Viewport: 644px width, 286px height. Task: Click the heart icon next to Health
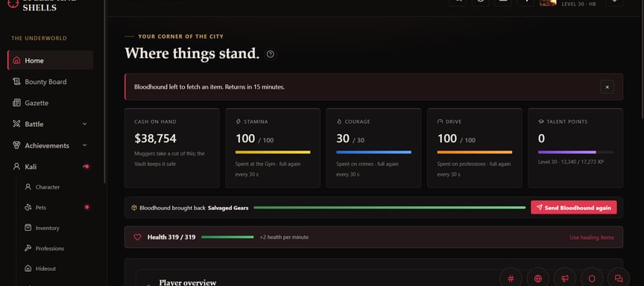point(138,237)
